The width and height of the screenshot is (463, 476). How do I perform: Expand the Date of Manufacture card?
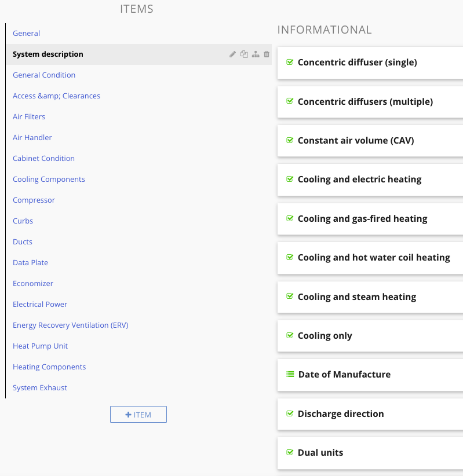[x=370, y=375]
